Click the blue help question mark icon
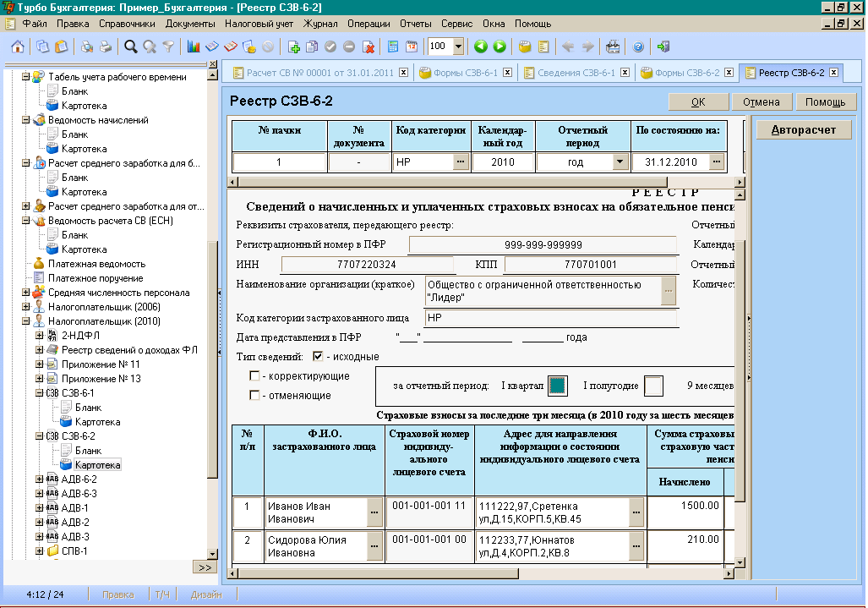868x608 pixels. pyautogui.click(x=638, y=47)
